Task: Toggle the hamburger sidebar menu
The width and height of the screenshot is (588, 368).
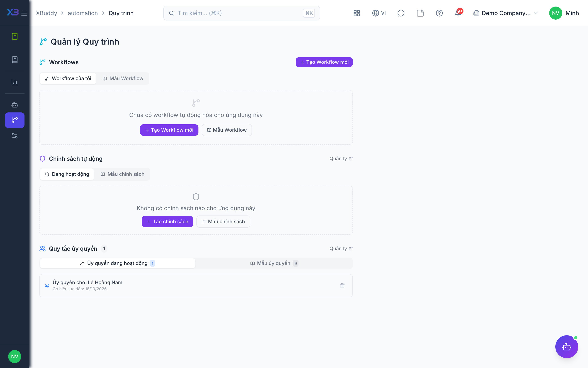Action: point(24,13)
